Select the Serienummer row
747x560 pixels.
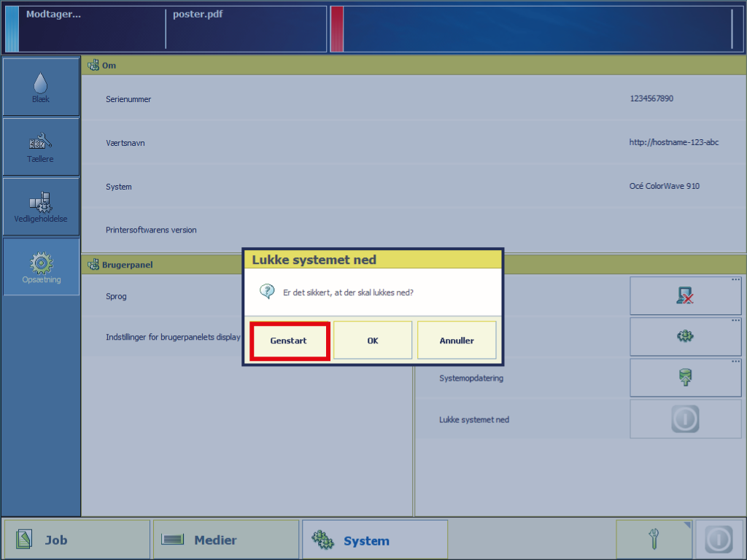coord(414,98)
